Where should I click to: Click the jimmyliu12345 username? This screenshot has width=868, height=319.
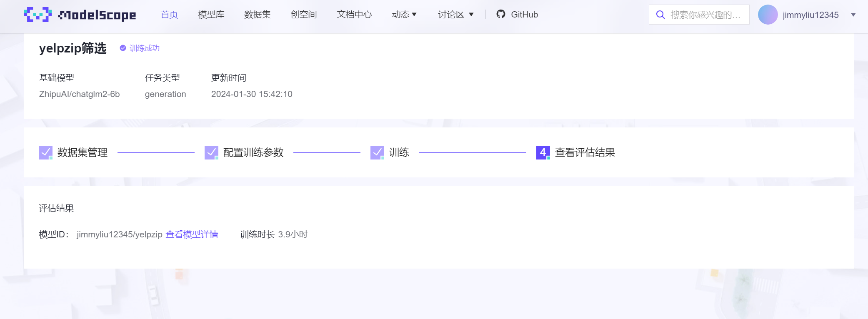tap(810, 15)
